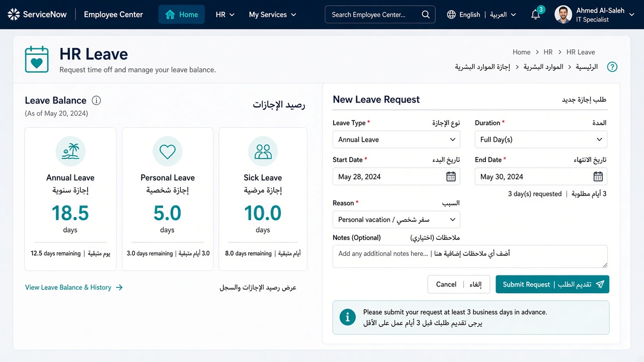644x362 pixels.
Task: Click the HR breadcrumb link
Action: point(548,52)
